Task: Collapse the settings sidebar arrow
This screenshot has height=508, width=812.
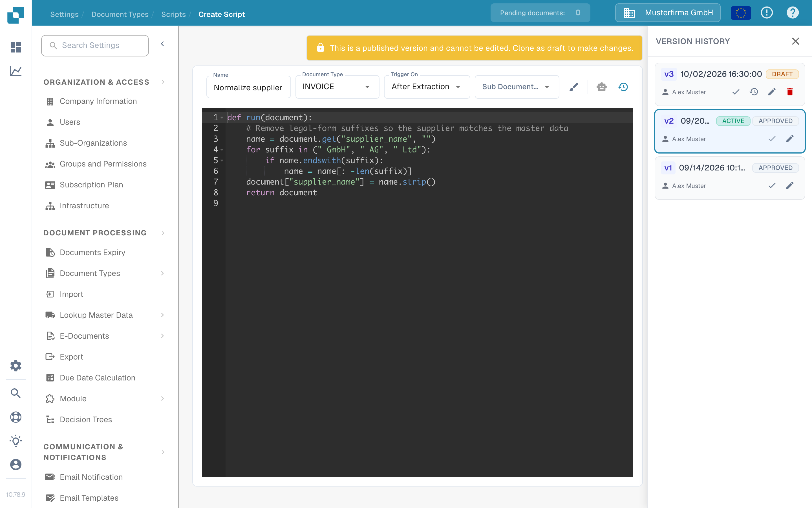Action: tap(162, 44)
